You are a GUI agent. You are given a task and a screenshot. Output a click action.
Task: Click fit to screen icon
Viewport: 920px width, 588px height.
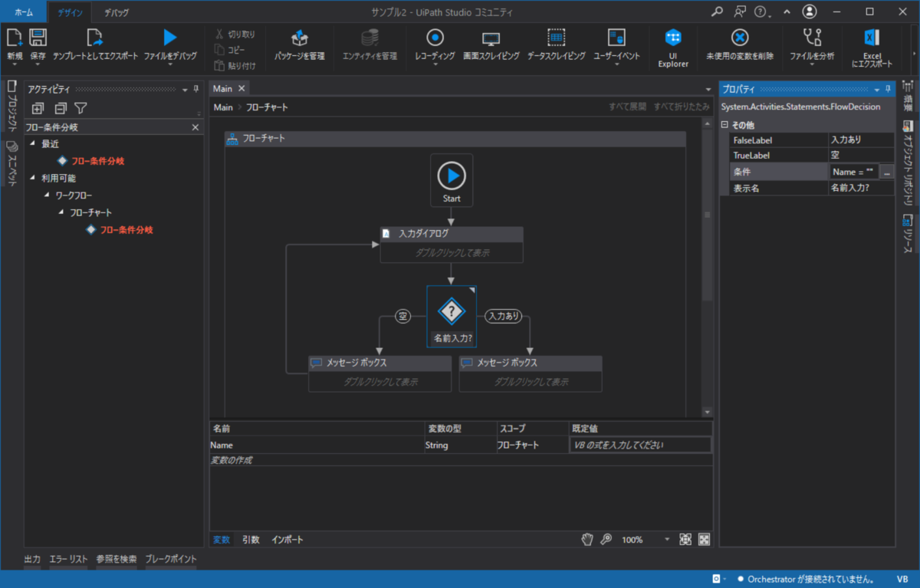[x=685, y=540]
